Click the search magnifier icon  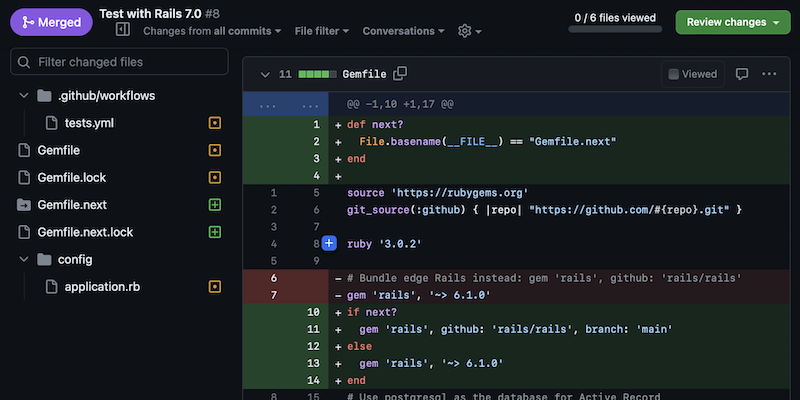tap(24, 62)
